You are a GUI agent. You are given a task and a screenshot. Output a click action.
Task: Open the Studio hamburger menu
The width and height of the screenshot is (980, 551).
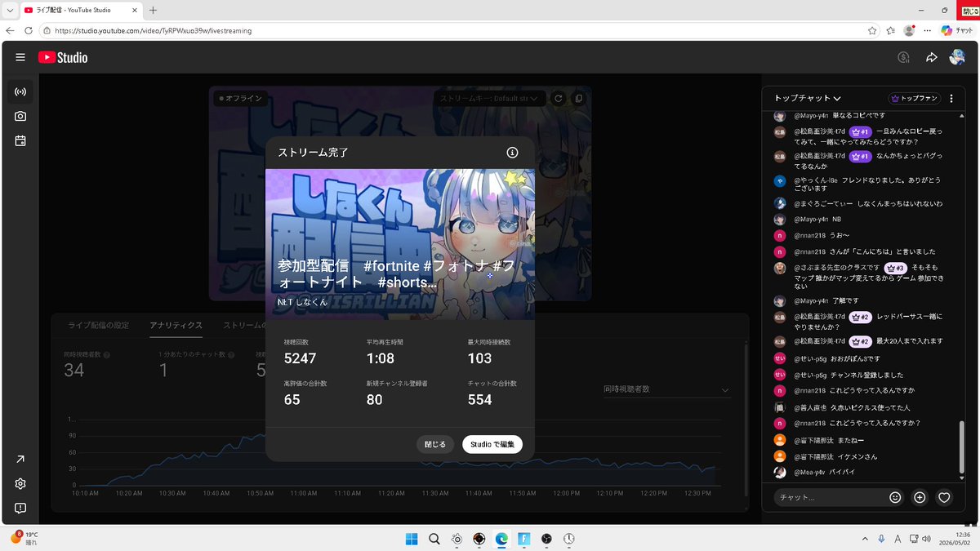(20, 57)
